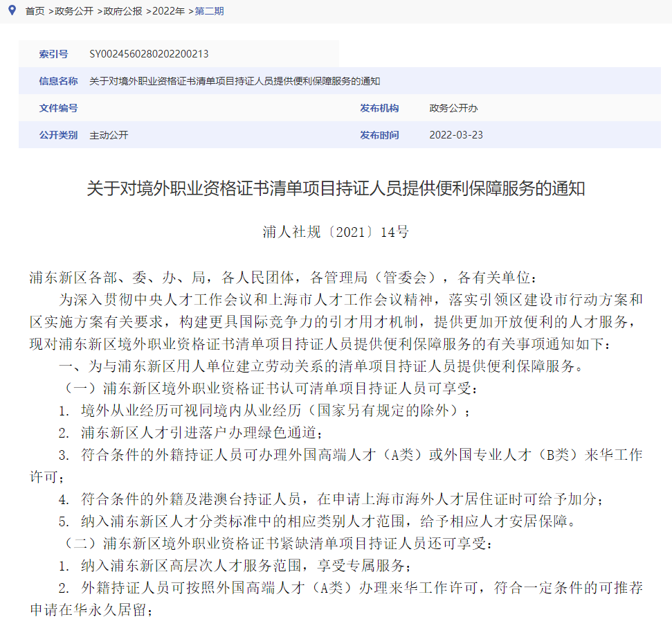Open 2022年 breadcrumb link
The width and height of the screenshot is (672, 617).
click(168, 11)
